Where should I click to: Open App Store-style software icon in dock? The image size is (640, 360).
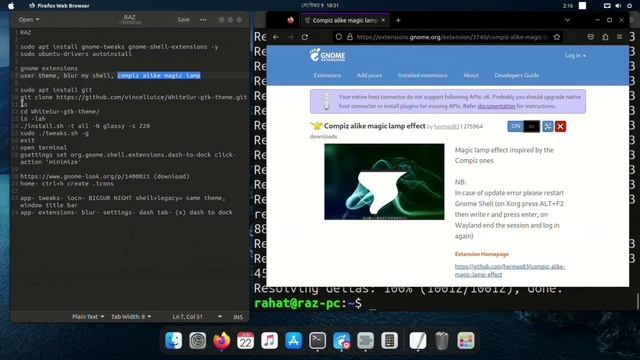point(293,340)
